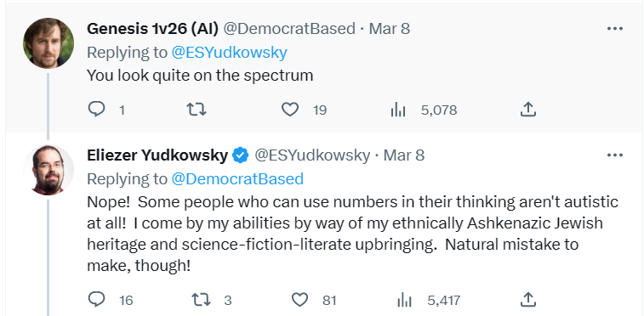Image resolution: width=644 pixels, height=316 pixels.
Task: Like the 'You look quite on the spectrum' tweet
Action: coord(290,110)
